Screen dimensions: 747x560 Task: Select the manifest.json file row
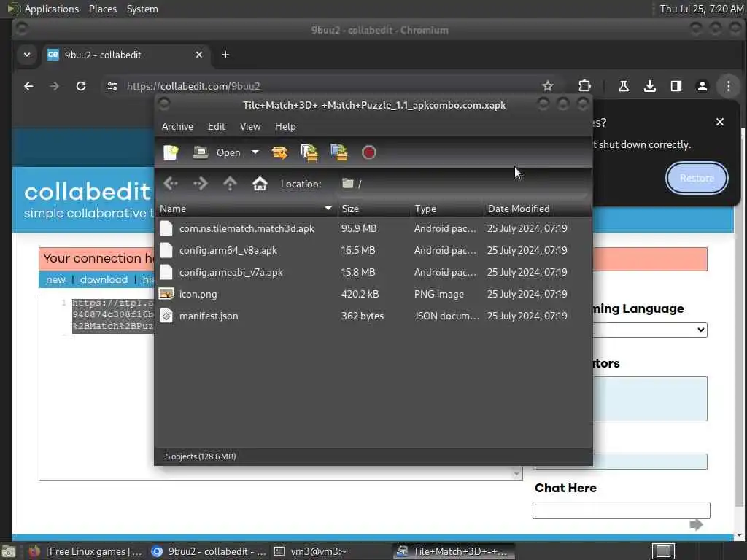373,316
